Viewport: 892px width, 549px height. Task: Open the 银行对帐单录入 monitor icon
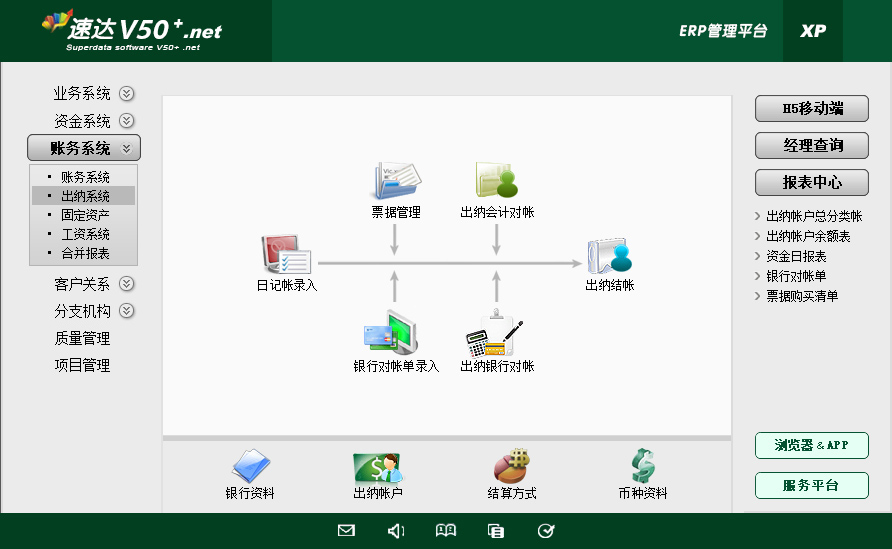391,332
